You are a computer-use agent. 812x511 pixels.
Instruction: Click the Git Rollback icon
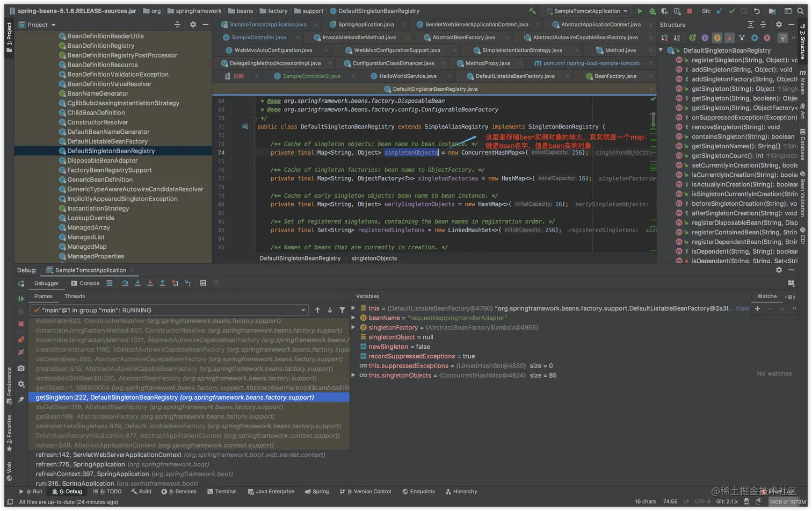click(757, 11)
